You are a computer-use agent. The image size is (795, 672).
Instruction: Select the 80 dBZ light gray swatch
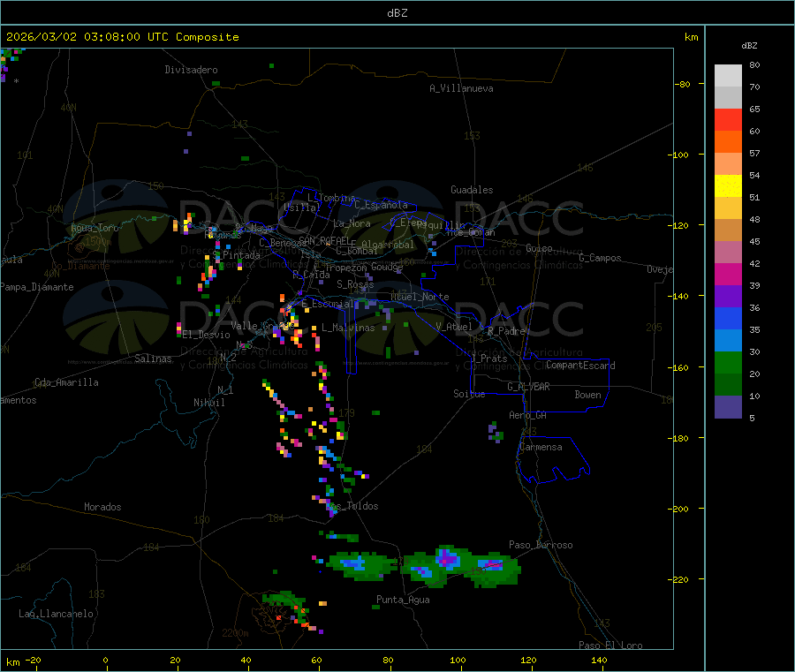click(x=728, y=76)
